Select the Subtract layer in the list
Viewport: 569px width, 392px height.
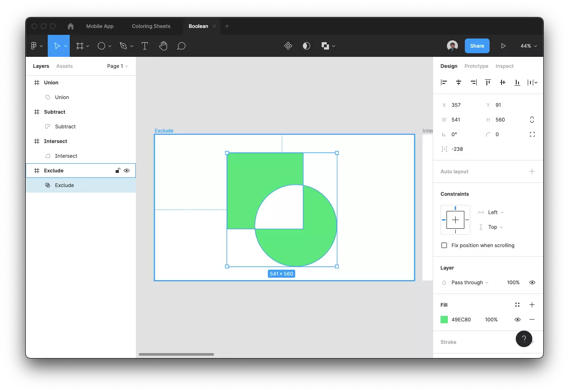(65, 127)
